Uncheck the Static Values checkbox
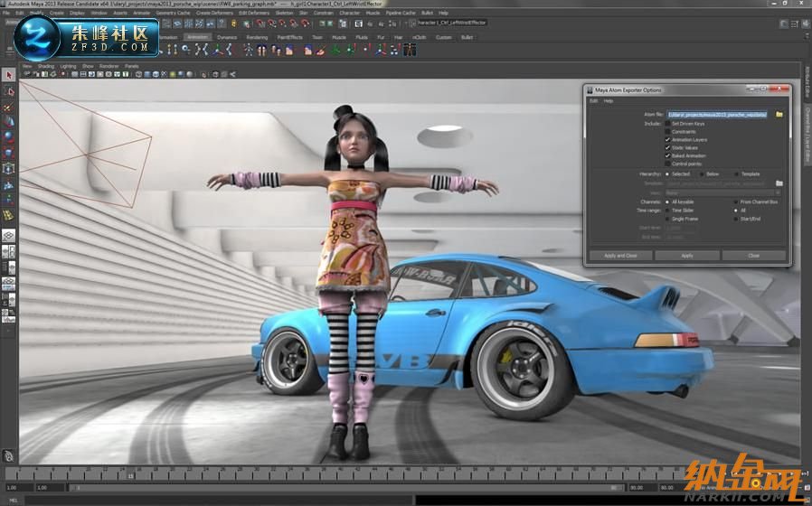 (668, 147)
